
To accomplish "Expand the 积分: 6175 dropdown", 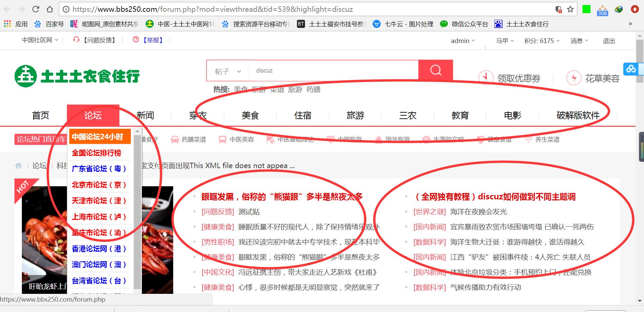I will pos(542,41).
